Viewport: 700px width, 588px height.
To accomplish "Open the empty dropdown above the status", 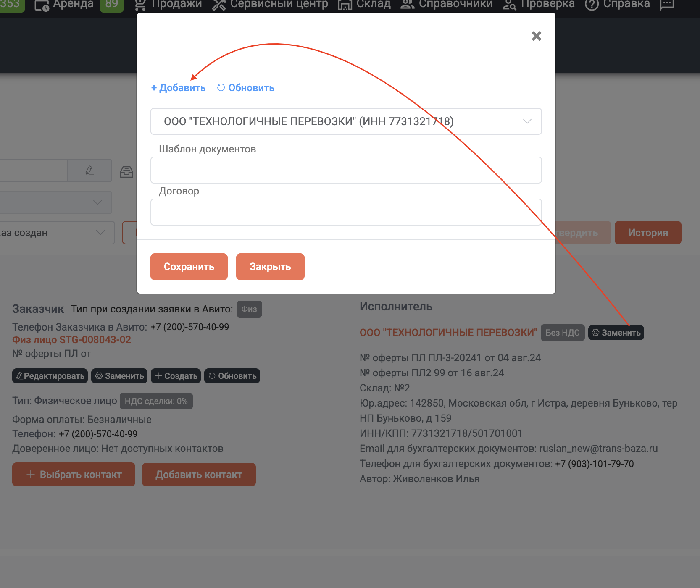I will (x=55, y=202).
